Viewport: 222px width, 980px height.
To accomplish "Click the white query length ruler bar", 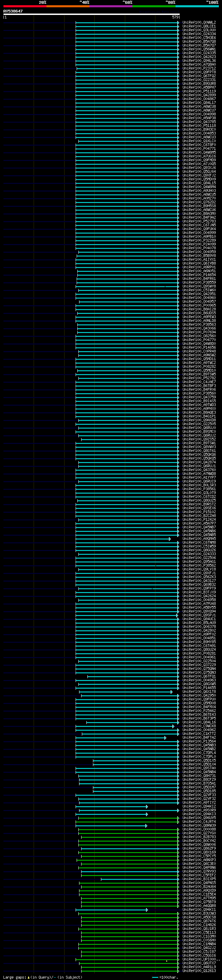I will [92, 14].
